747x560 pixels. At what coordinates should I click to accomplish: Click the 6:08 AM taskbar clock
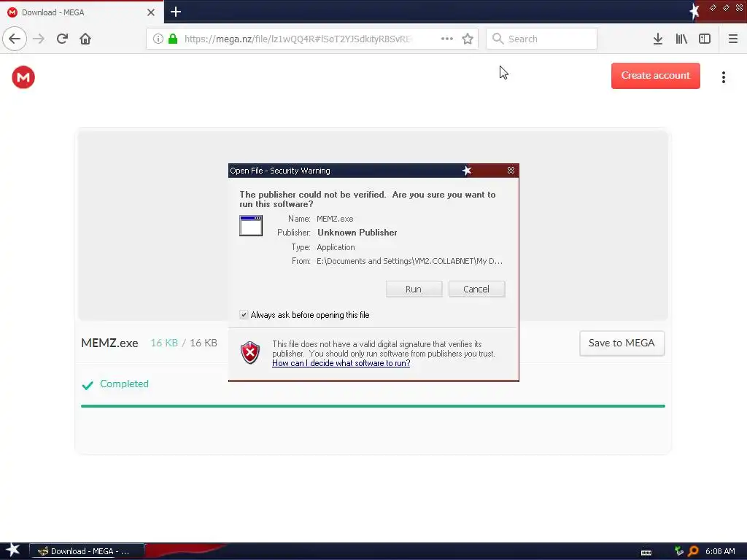tap(720, 551)
